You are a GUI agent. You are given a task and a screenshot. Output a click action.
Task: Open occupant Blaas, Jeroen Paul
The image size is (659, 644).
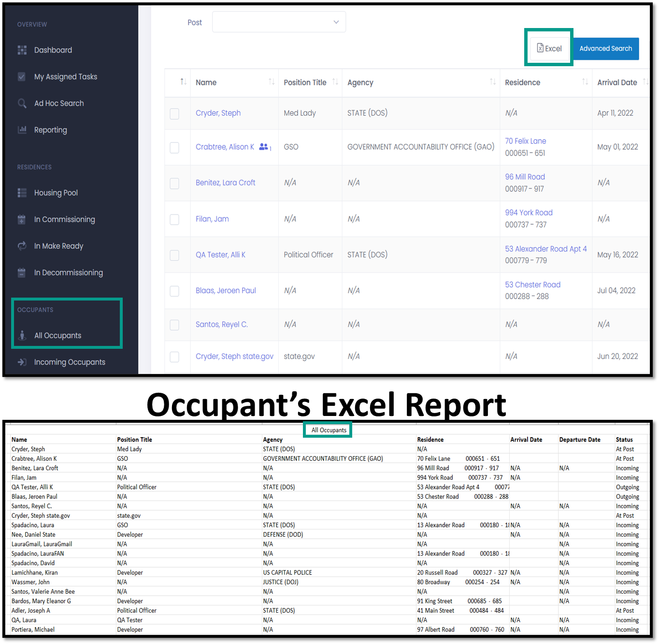click(226, 290)
